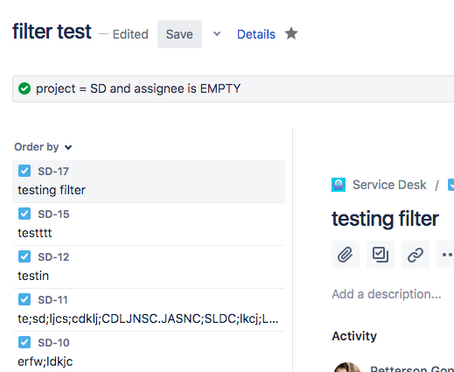Open the more actions ellipsis button
The image size is (454, 372).
click(446, 255)
